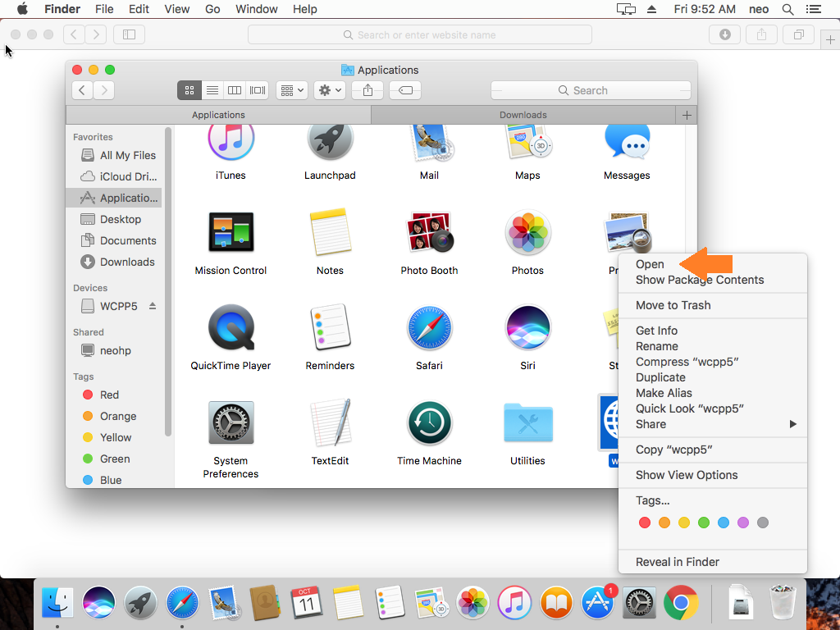This screenshot has width=840, height=630.
Task: Apply the purple tag color dot
Action: pos(743,523)
